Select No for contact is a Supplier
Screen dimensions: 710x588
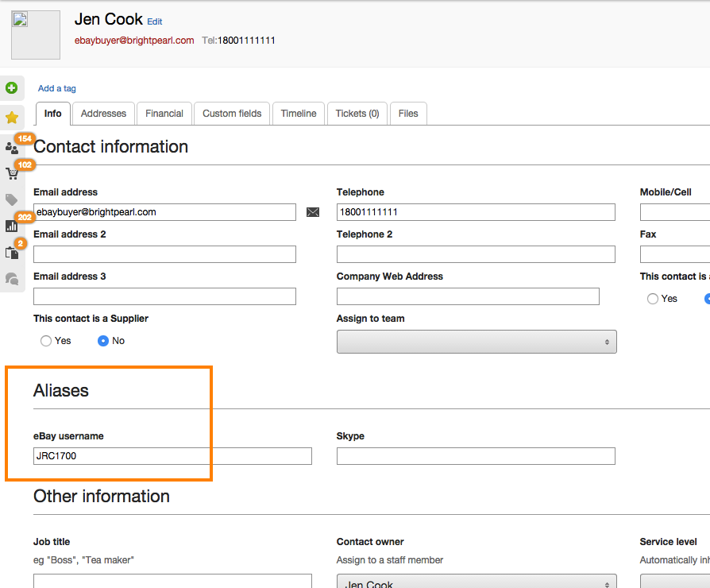[103, 341]
